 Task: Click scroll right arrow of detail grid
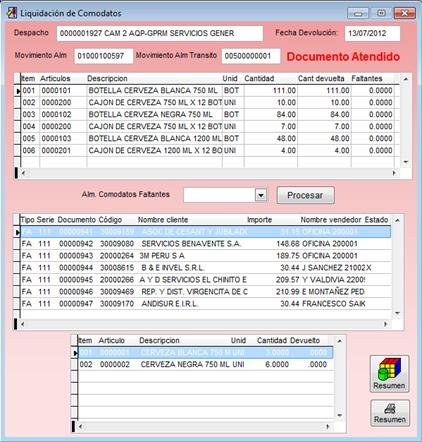pyautogui.click(x=328, y=426)
